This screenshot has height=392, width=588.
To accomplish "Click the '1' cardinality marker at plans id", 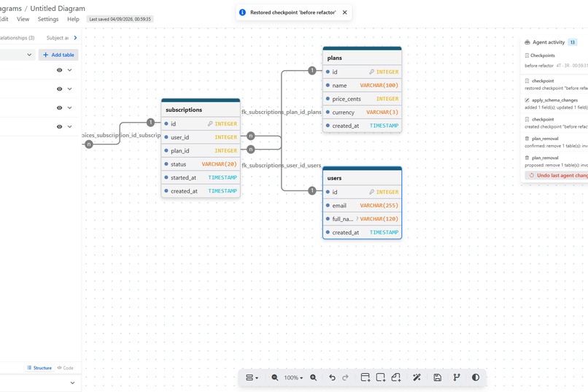I will [312, 71].
